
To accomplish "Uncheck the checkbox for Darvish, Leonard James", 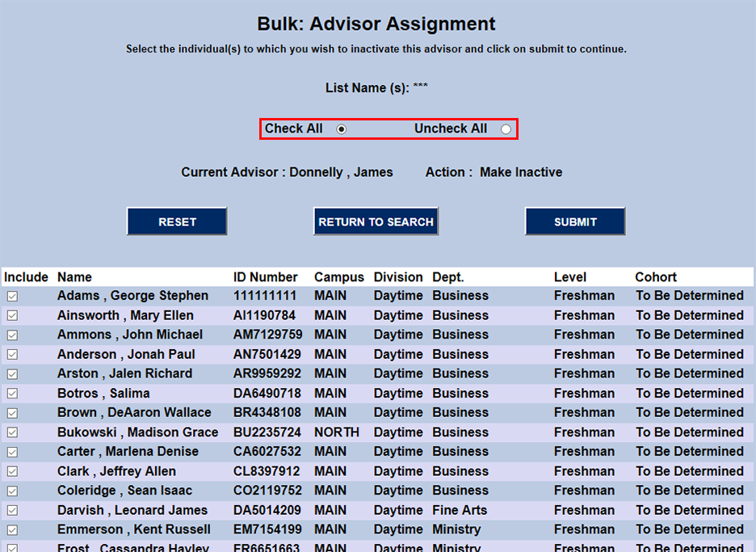I will (11, 509).
